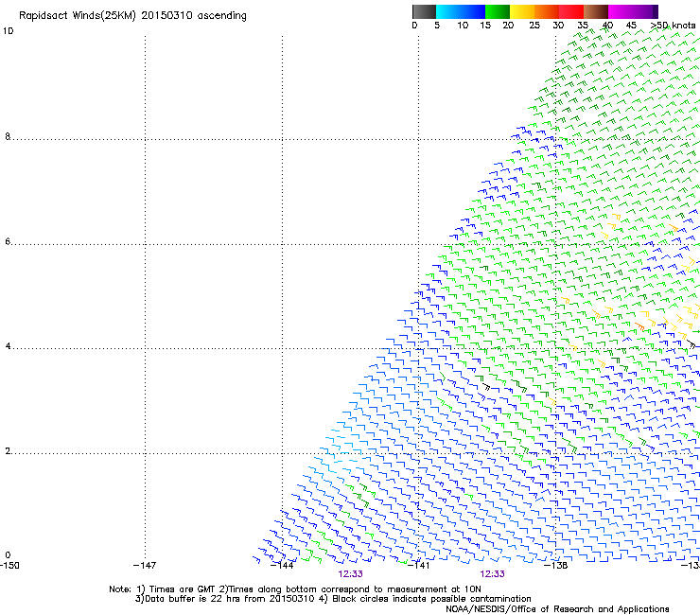Click the gray 0-5 knots legend segment
The image size is (700, 615).
coord(424,11)
